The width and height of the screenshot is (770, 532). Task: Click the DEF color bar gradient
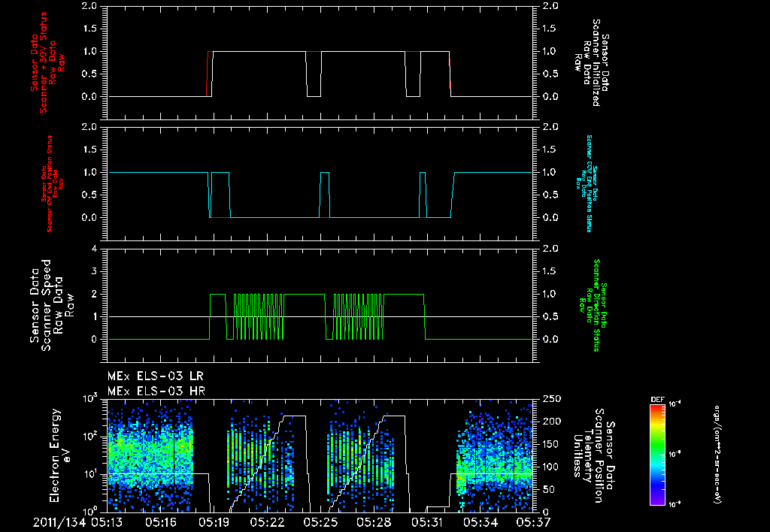tap(657, 455)
